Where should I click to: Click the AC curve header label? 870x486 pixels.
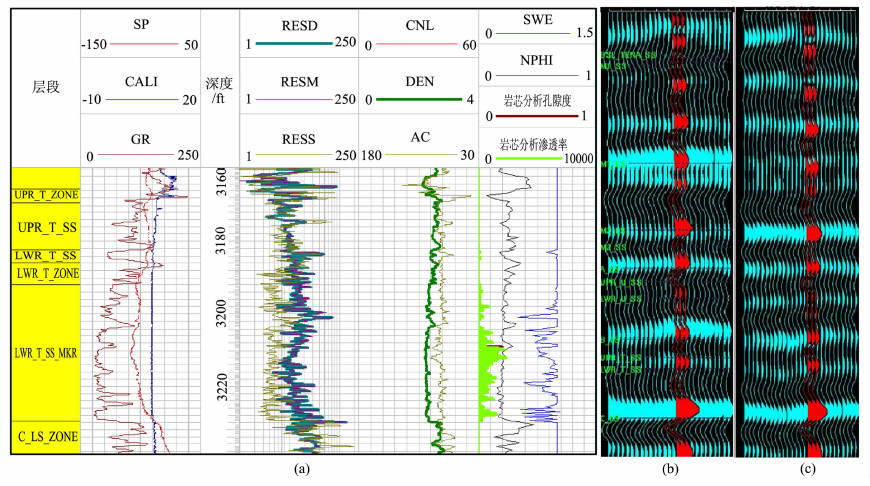(x=418, y=134)
